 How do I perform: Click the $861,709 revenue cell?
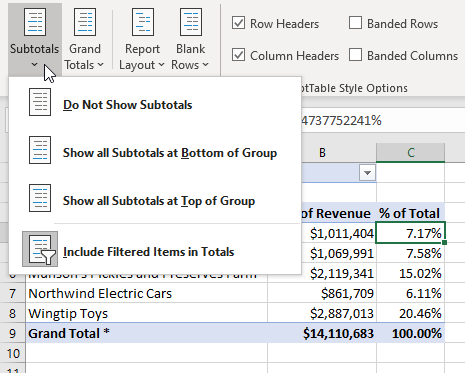tap(322, 293)
